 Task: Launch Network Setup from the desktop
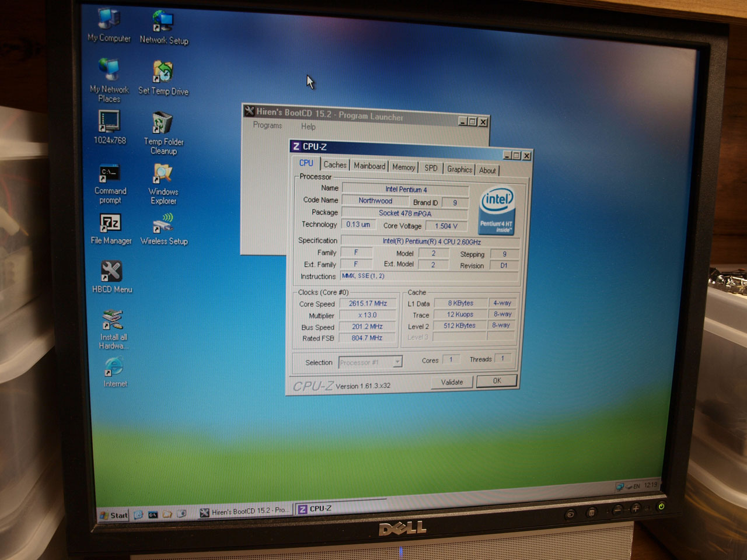[x=163, y=28]
